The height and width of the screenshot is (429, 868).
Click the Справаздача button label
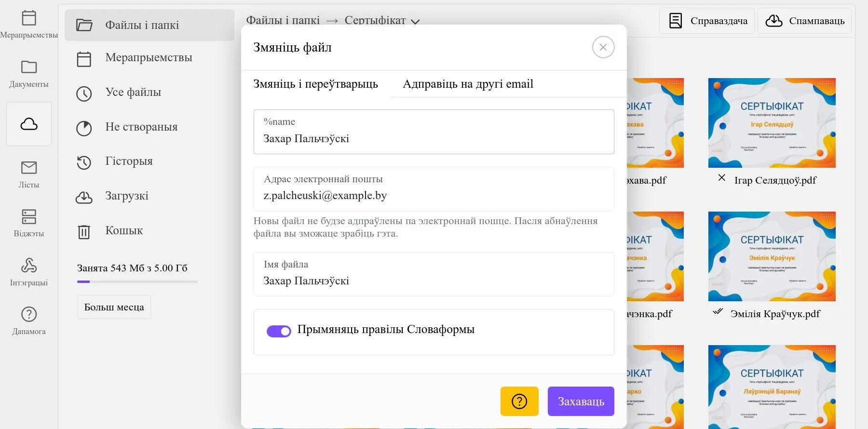coord(719,21)
